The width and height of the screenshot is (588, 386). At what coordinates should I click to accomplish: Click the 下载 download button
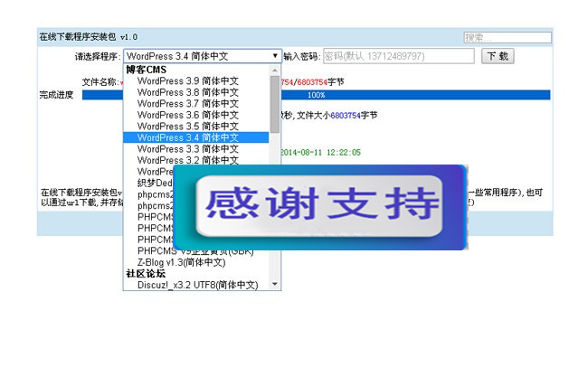[498, 56]
